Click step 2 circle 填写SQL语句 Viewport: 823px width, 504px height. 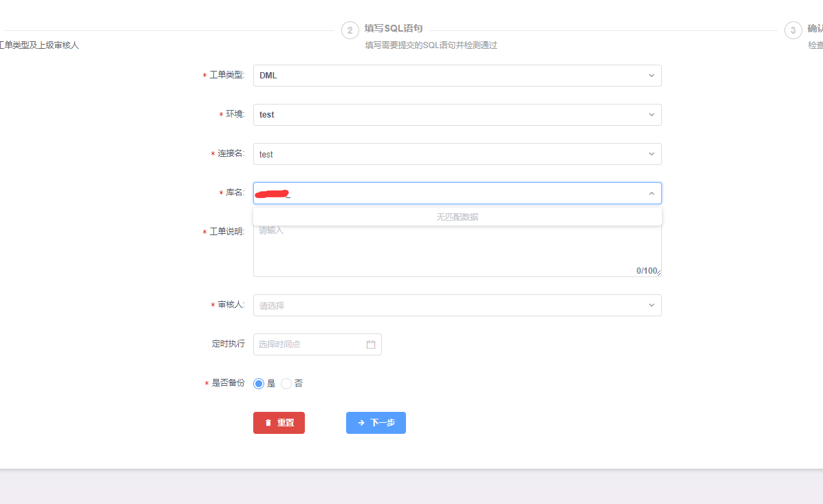pyautogui.click(x=350, y=30)
